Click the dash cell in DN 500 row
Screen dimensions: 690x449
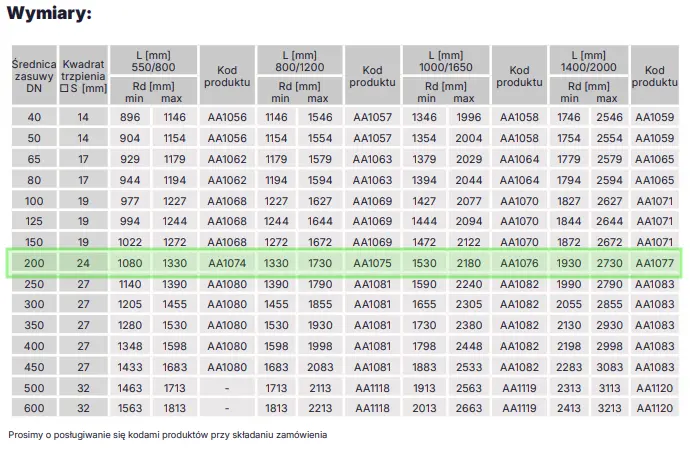pyautogui.click(x=227, y=388)
